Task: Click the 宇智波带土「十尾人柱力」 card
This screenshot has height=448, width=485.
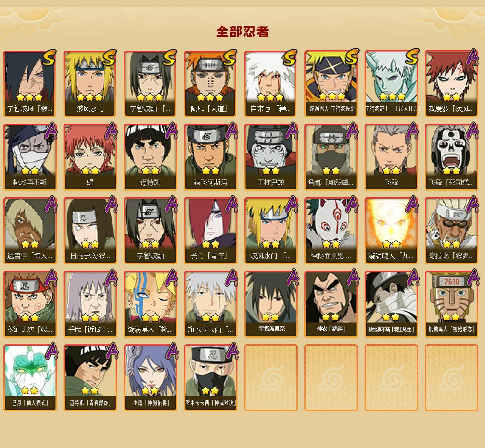Action: (x=391, y=84)
